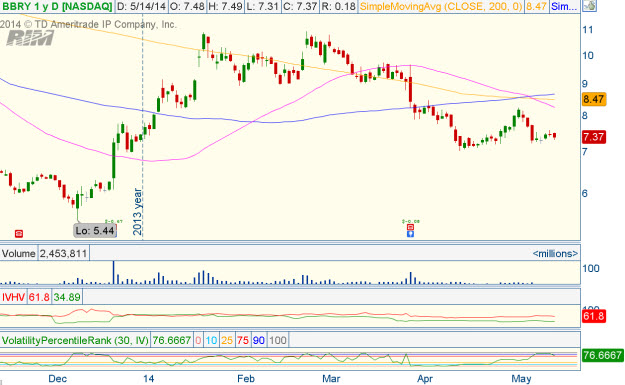Select the D: 5/14/14 date field
The image size is (625, 385).
coord(141,6)
